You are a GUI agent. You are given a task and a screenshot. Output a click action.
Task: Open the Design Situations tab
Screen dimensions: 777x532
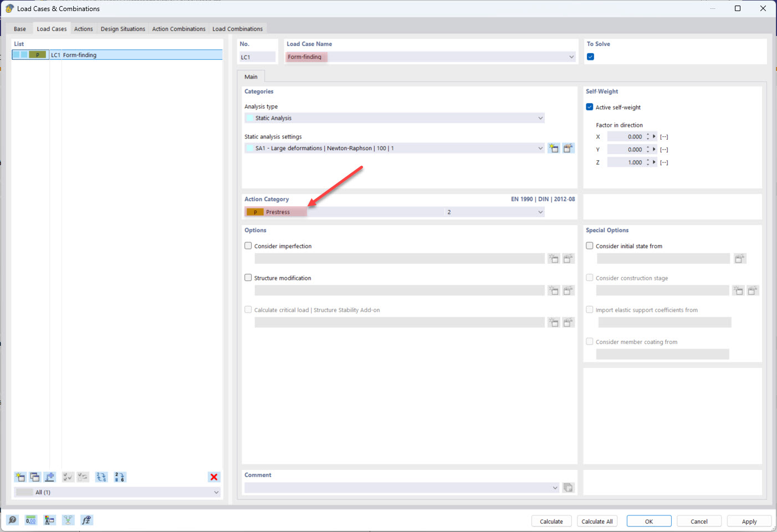click(x=122, y=28)
